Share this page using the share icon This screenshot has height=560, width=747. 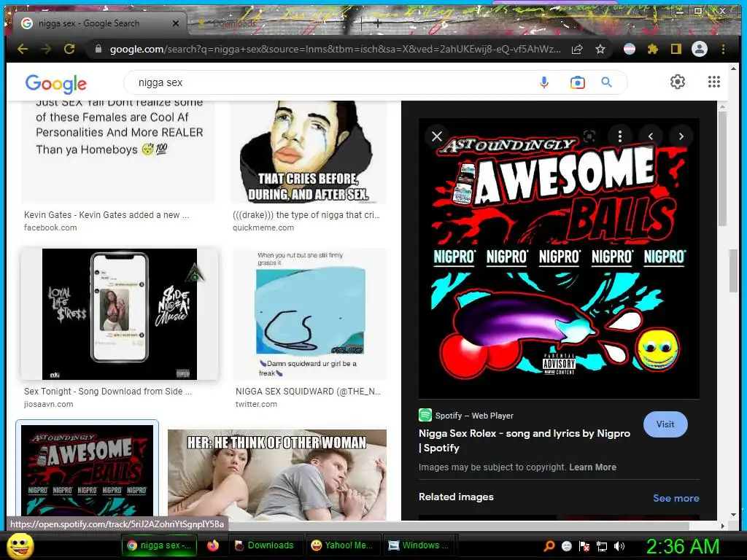tap(577, 49)
